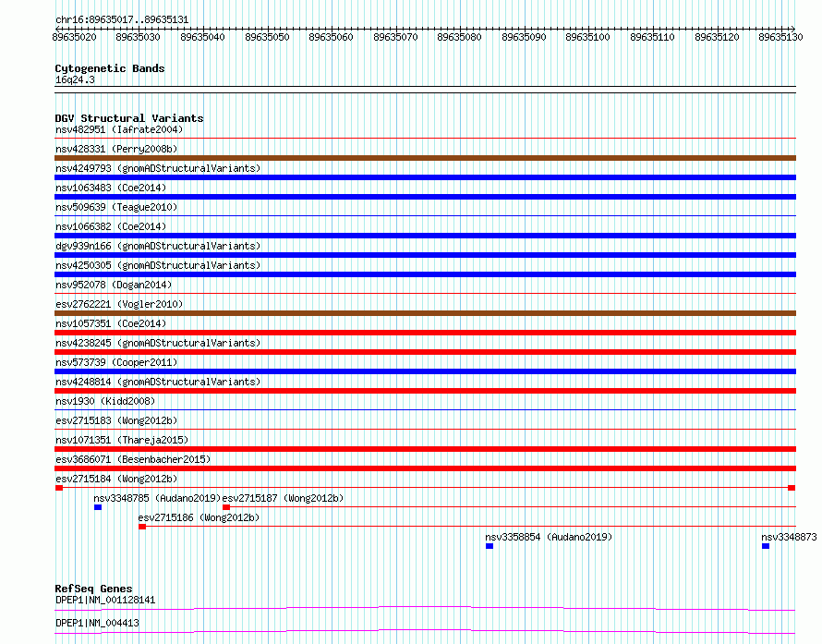Open the nsv3348785 (Audano2019) label
The height and width of the screenshot is (644, 822).
pyautogui.click(x=157, y=498)
